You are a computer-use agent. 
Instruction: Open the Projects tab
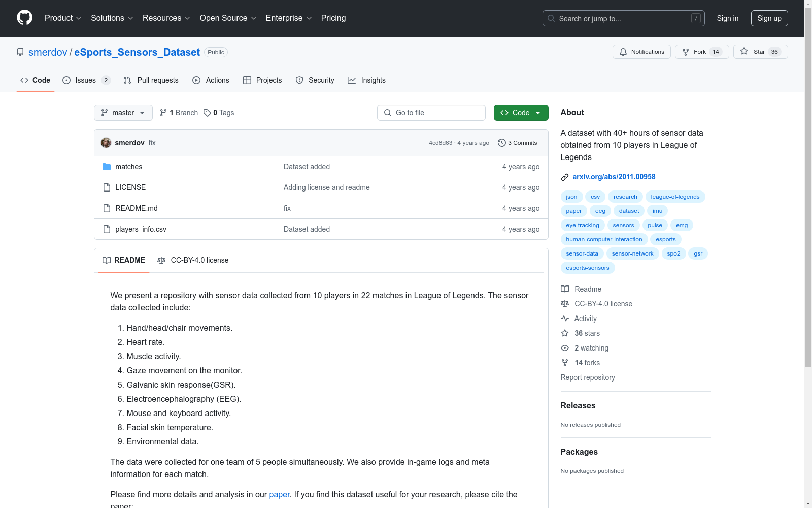click(262, 80)
